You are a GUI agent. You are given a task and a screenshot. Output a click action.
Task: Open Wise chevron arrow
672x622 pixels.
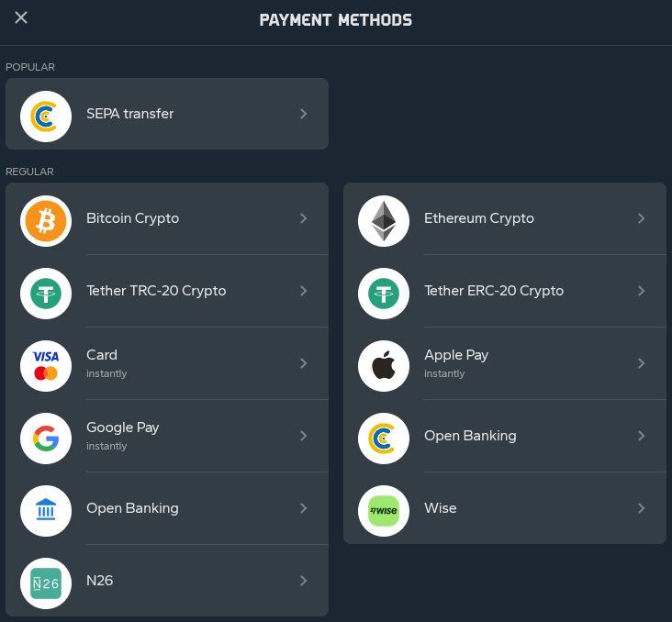click(641, 508)
